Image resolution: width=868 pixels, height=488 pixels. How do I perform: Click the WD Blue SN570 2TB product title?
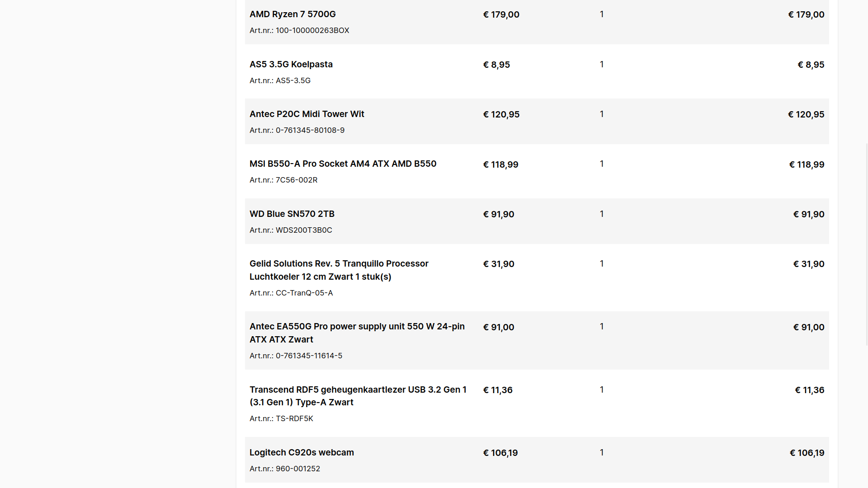[x=292, y=214]
